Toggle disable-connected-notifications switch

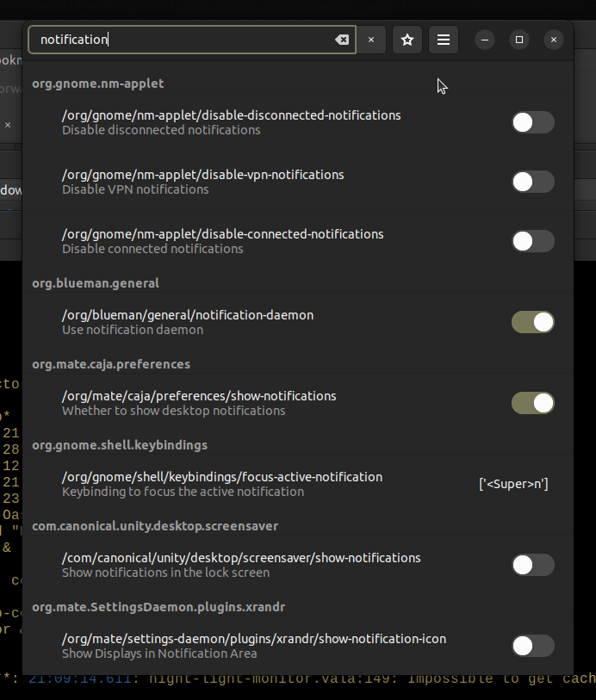point(532,241)
